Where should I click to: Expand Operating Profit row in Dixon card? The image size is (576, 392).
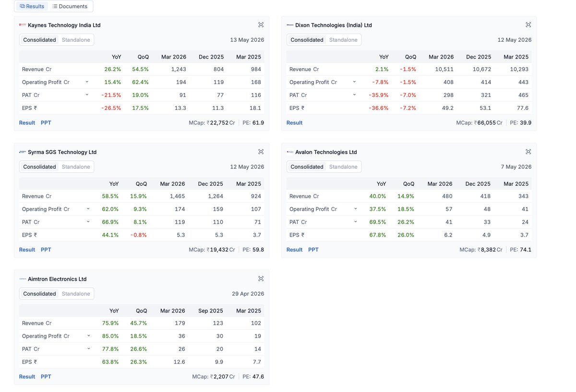click(x=354, y=82)
